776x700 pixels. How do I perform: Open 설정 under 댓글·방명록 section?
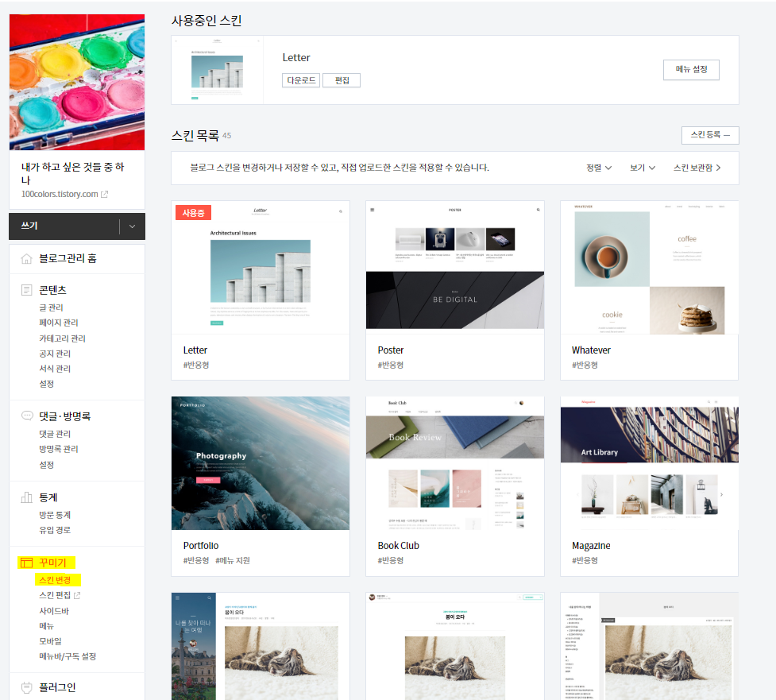pyautogui.click(x=47, y=464)
